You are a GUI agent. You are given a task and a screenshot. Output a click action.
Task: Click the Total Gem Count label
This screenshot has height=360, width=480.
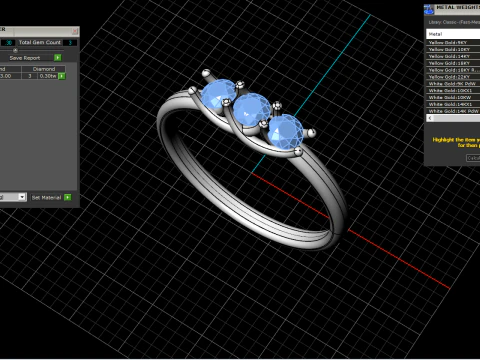[40, 42]
